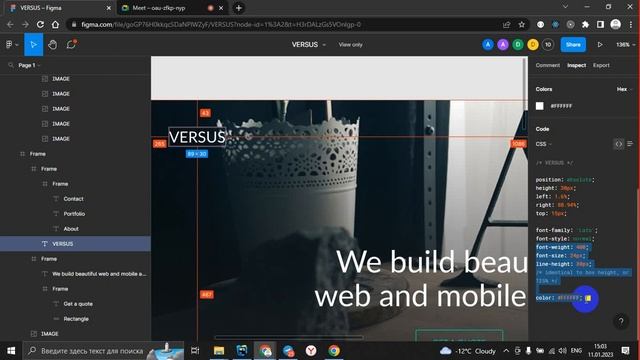Show the 10 additional collaborators

(548, 44)
